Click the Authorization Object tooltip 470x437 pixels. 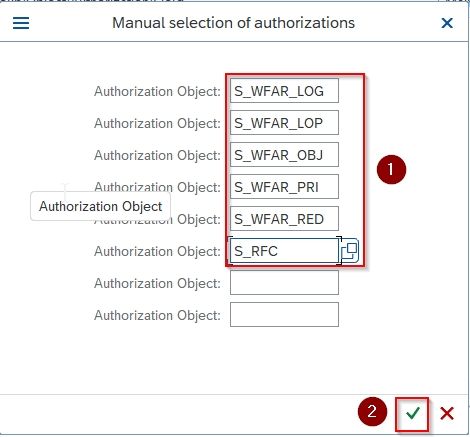click(x=101, y=206)
